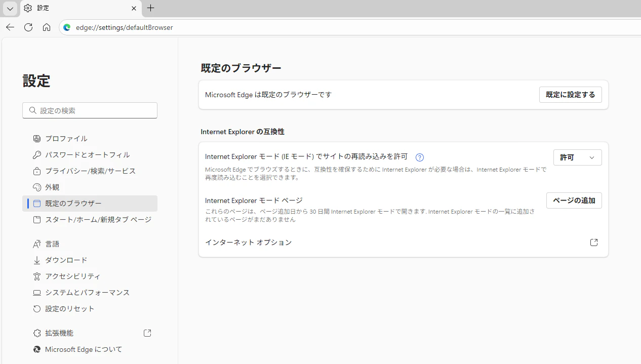The width and height of the screenshot is (641, 364).
Task: Click the アクセシビリティ figure icon
Action: [36, 276]
